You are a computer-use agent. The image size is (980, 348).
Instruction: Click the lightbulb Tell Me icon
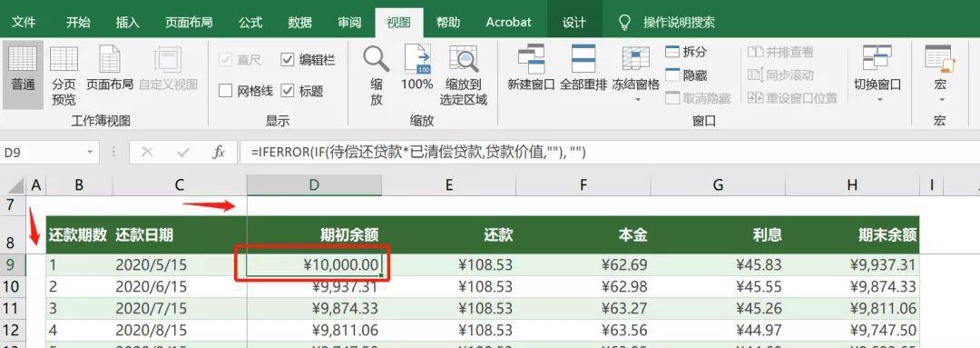point(624,23)
